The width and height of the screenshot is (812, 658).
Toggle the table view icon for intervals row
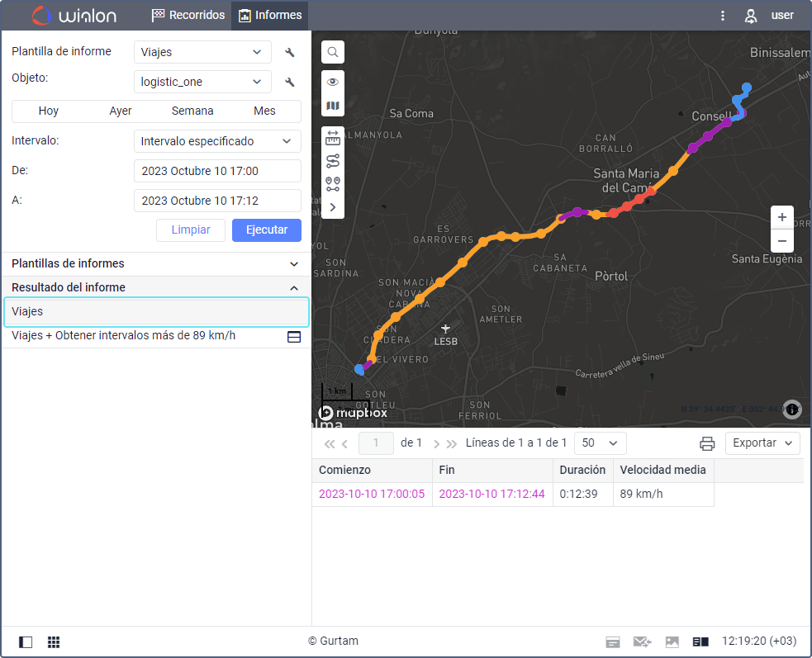pyautogui.click(x=293, y=337)
